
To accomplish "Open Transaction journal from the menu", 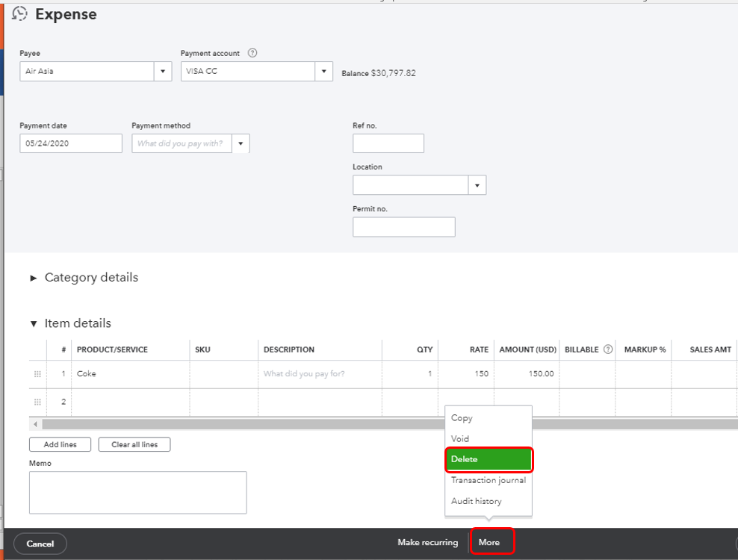I will pos(489,480).
